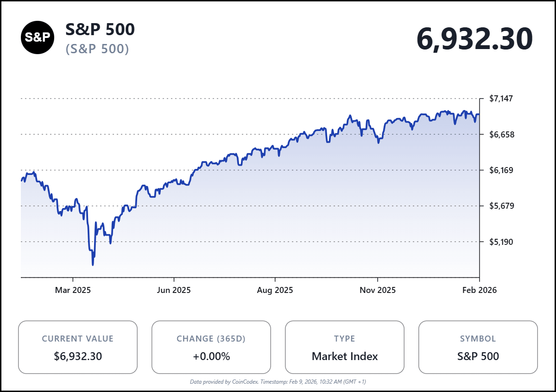This screenshot has height=392, width=556.
Task: Click the Feb 2026 axis marker
Action: pyautogui.click(x=479, y=290)
